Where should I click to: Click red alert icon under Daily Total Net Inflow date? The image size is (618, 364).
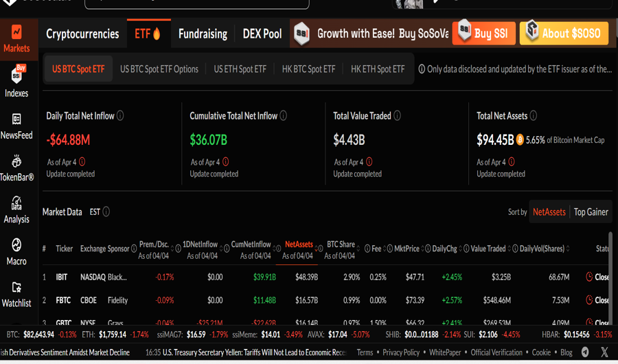82,161
